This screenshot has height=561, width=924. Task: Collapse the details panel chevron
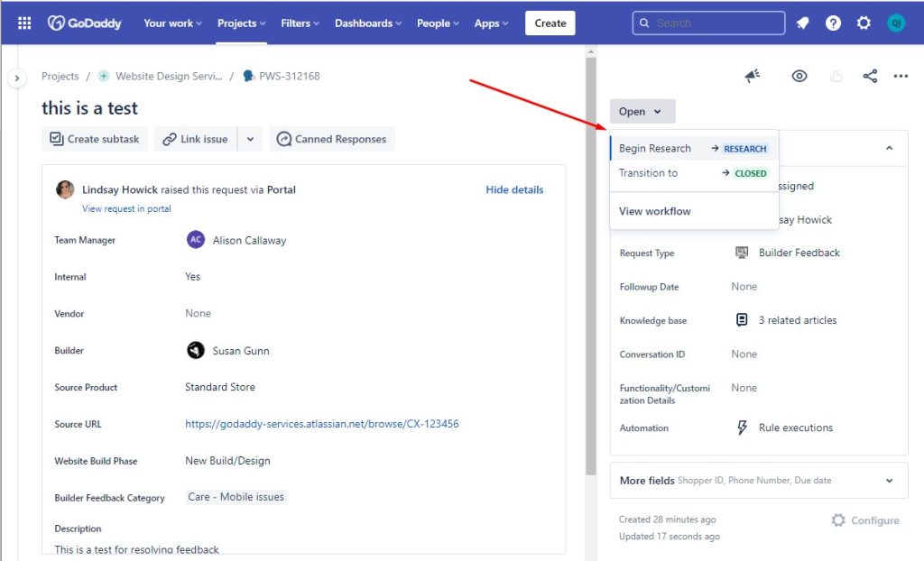pos(889,148)
